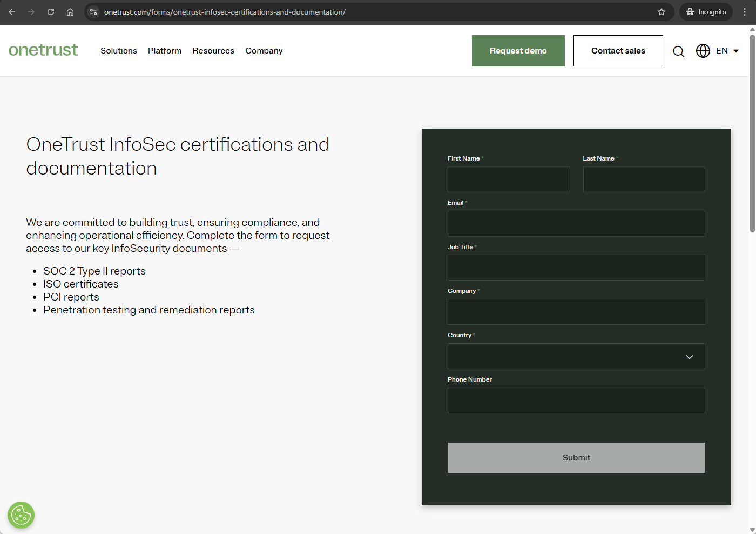Open Chrome three-dot menu
This screenshot has height=534, width=756.
coord(745,12)
